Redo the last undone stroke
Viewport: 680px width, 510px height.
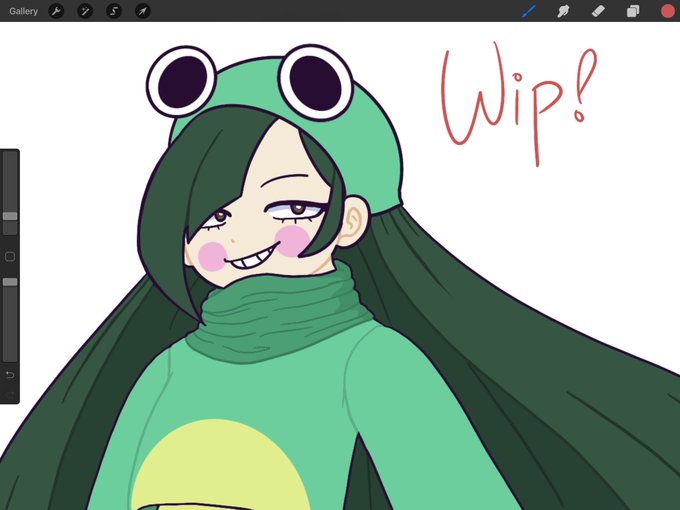point(10,395)
